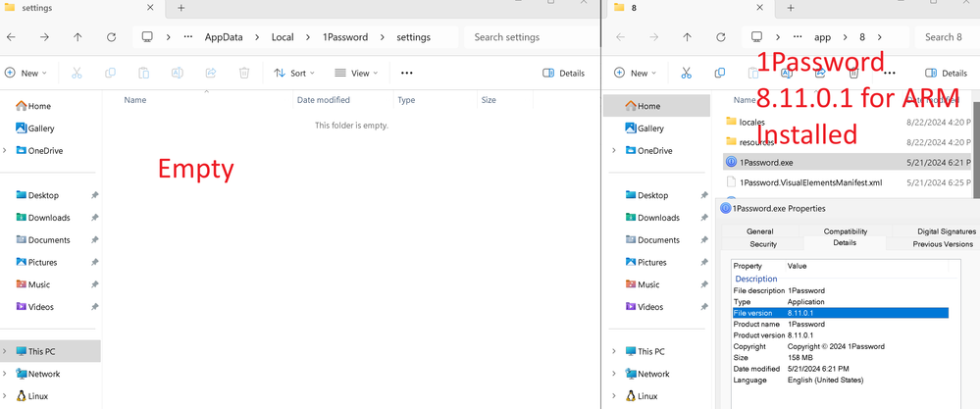Click the Copy icon in right window toolbar
Image resolution: width=980 pixels, height=409 pixels.
pos(719,73)
